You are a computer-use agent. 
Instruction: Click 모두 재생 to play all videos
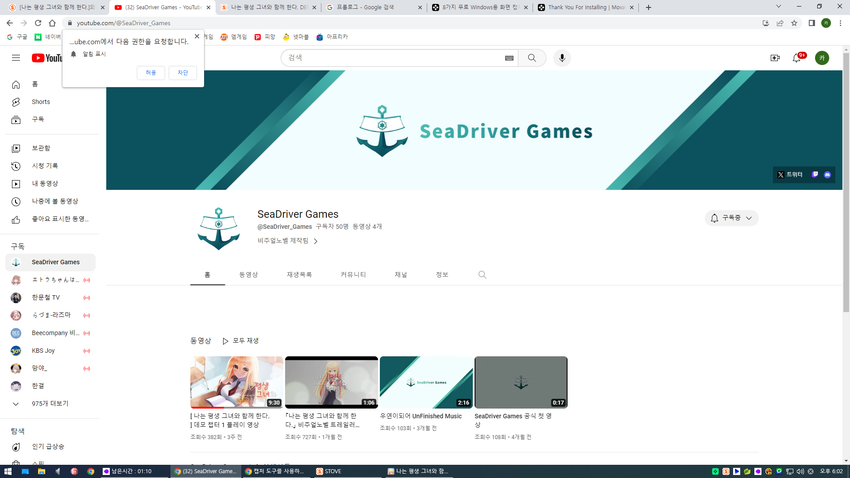coord(241,341)
